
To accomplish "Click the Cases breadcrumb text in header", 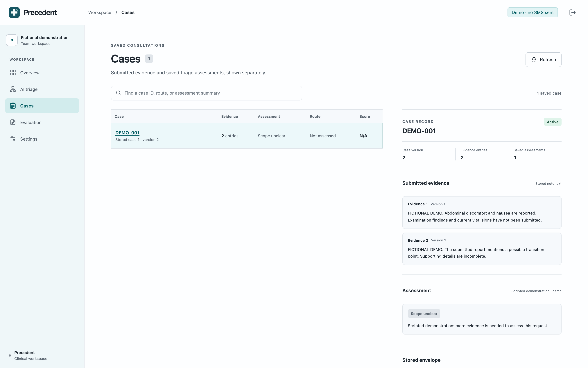I will click(x=128, y=12).
